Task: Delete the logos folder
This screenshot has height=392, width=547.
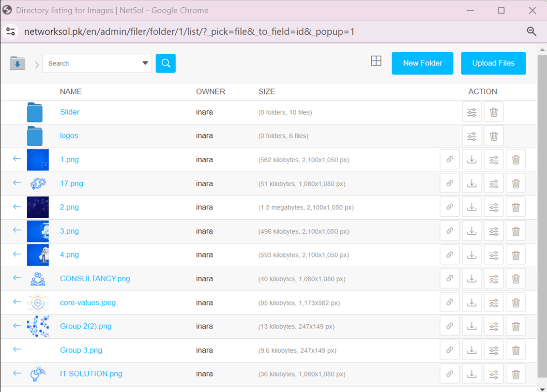Action: tap(494, 136)
